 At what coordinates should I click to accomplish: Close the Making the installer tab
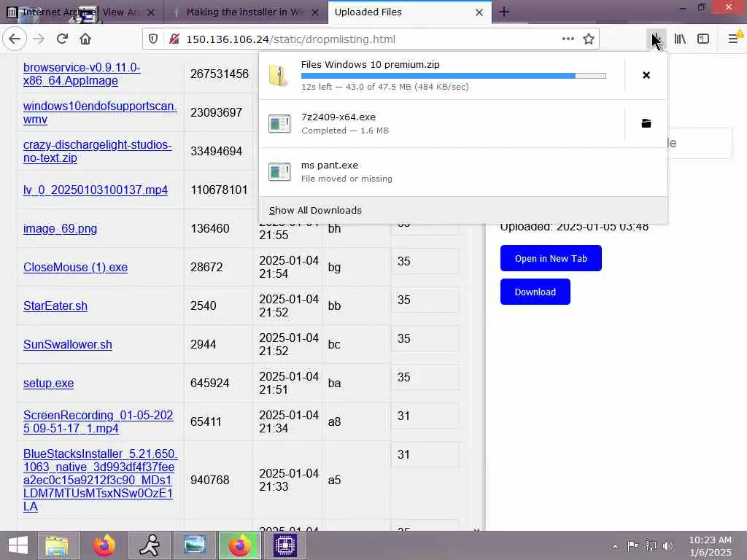tap(315, 12)
